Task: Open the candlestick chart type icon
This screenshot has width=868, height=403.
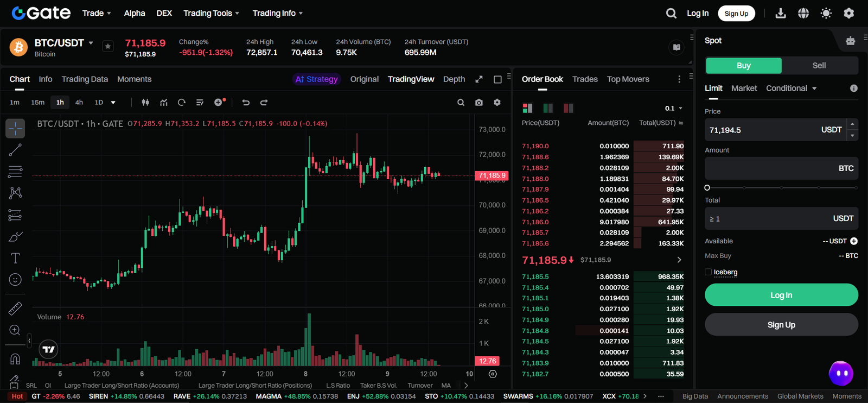Action: 145,102
